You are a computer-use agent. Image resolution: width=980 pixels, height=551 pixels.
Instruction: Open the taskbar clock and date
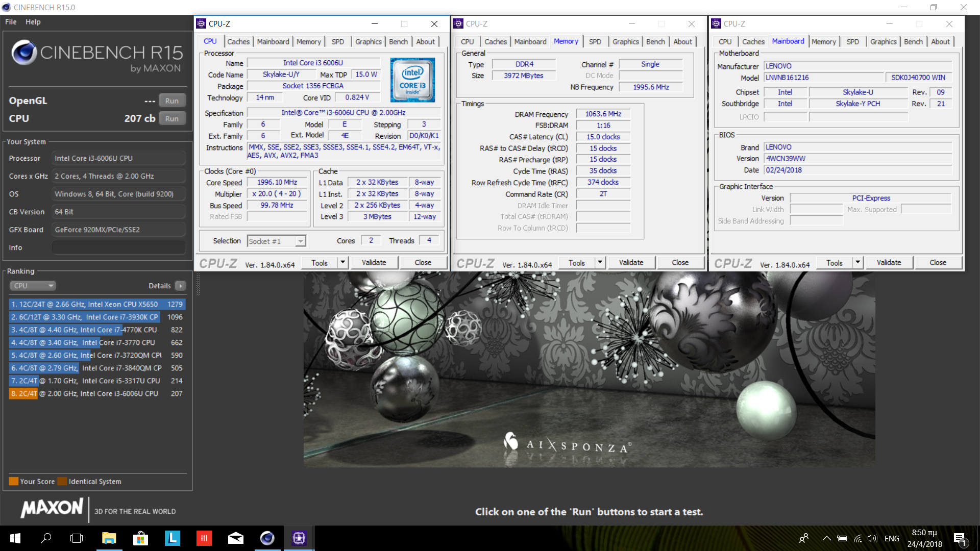pos(924,538)
